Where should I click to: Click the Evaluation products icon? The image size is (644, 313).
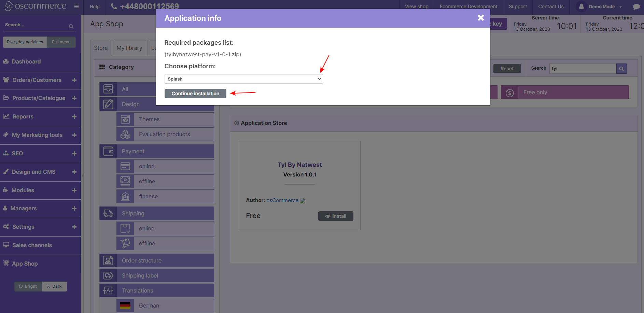(125, 134)
